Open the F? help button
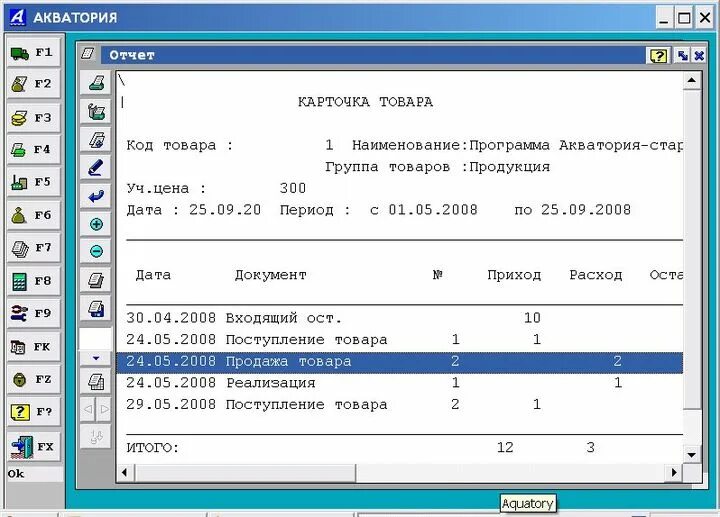The image size is (720, 517). coord(34,412)
